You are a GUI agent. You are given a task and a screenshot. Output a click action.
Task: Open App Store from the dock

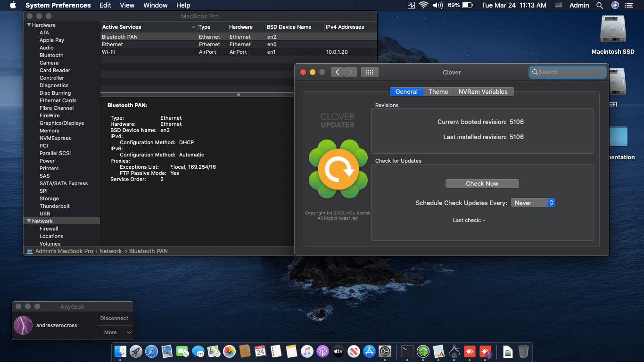pos(370,351)
